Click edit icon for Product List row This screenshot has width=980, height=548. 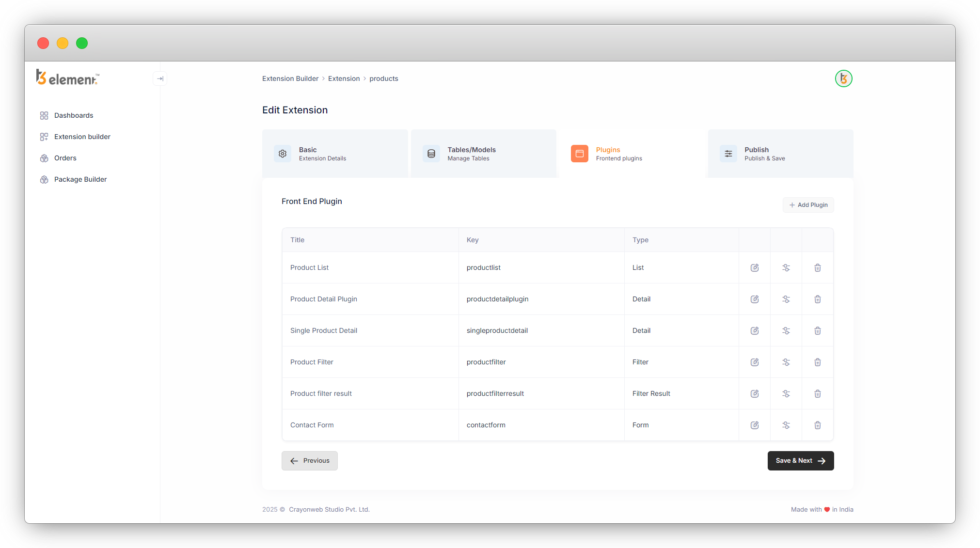point(755,267)
